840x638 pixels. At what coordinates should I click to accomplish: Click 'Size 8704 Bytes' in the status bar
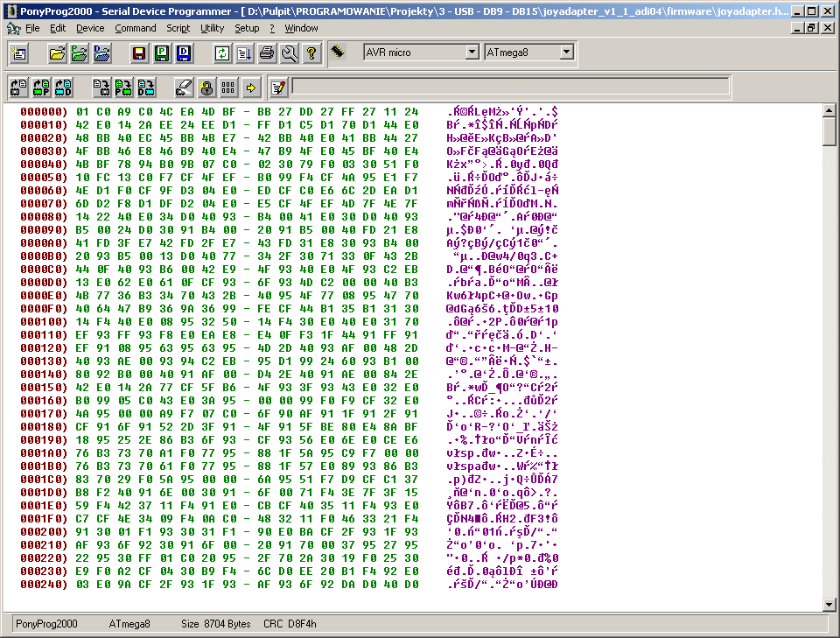tap(216, 624)
